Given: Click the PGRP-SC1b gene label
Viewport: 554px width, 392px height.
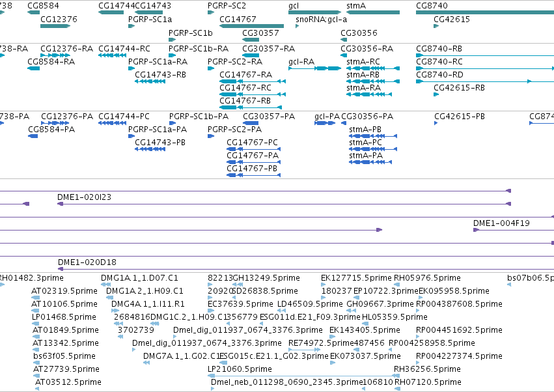Looking at the screenshot, I should click(191, 33).
